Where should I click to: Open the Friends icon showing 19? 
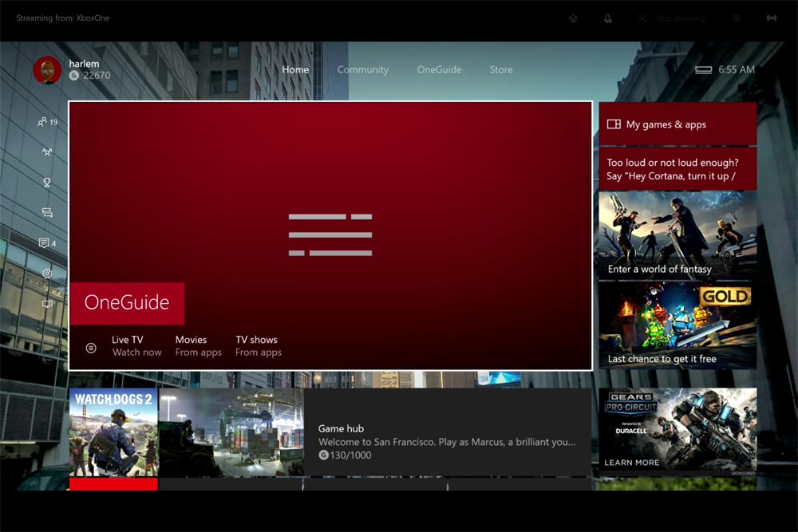47,122
